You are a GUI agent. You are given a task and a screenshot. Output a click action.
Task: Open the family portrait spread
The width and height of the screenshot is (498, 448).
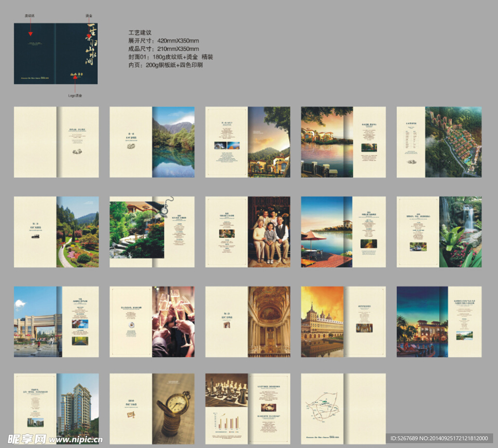pos(269,232)
